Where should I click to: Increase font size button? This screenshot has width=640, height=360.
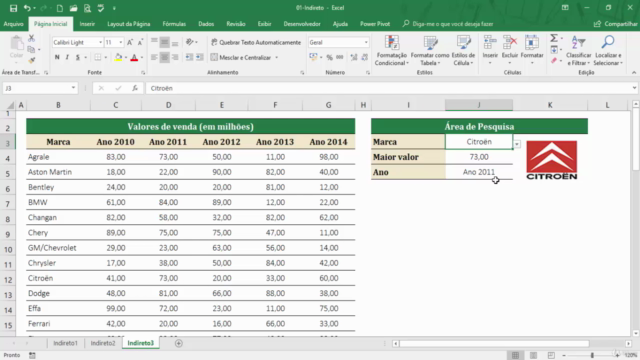click(x=130, y=42)
